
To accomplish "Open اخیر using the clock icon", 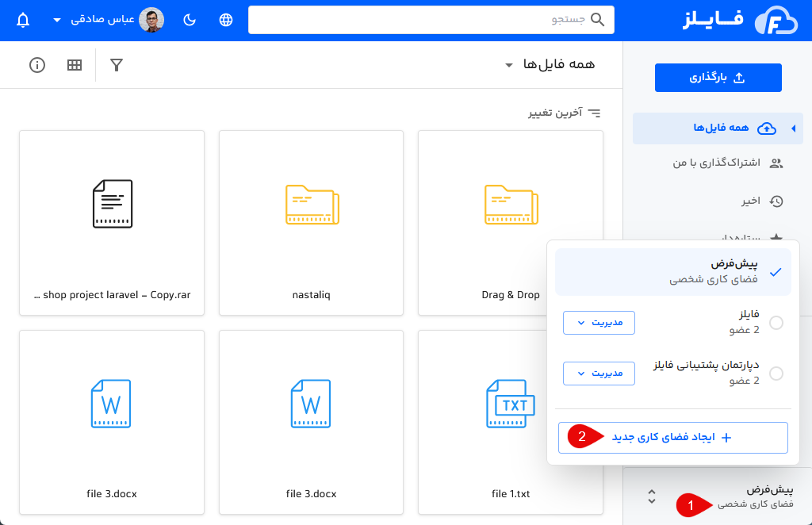I will [x=775, y=201].
